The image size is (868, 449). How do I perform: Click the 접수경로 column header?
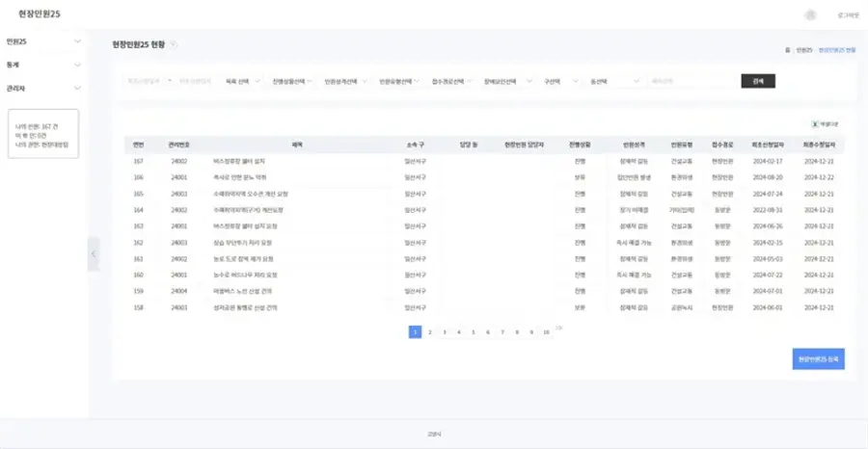coord(723,145)
